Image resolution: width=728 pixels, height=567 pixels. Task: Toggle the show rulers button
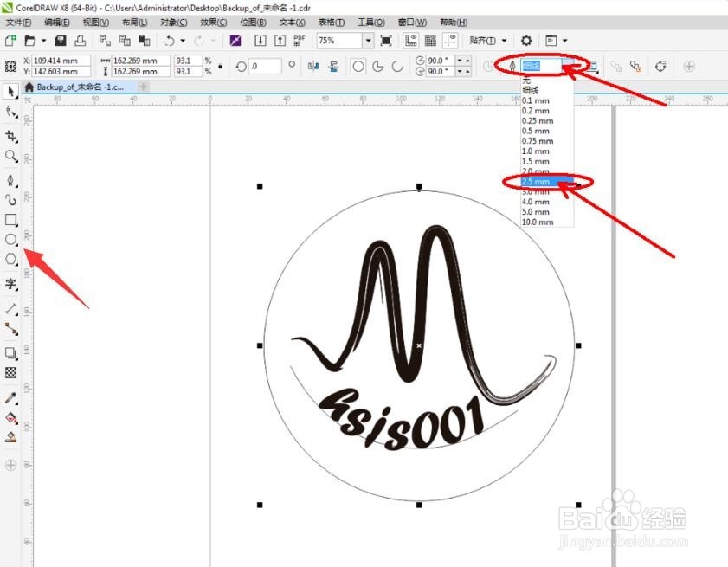click(411, 41)
